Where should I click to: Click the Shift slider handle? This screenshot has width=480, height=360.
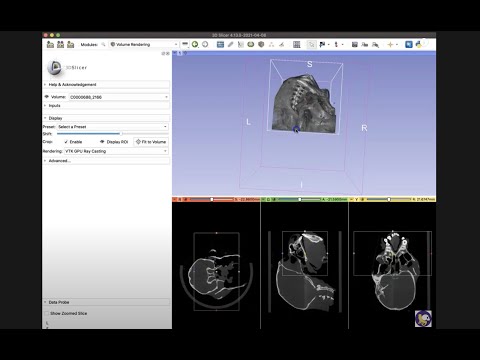pos(121,134)
